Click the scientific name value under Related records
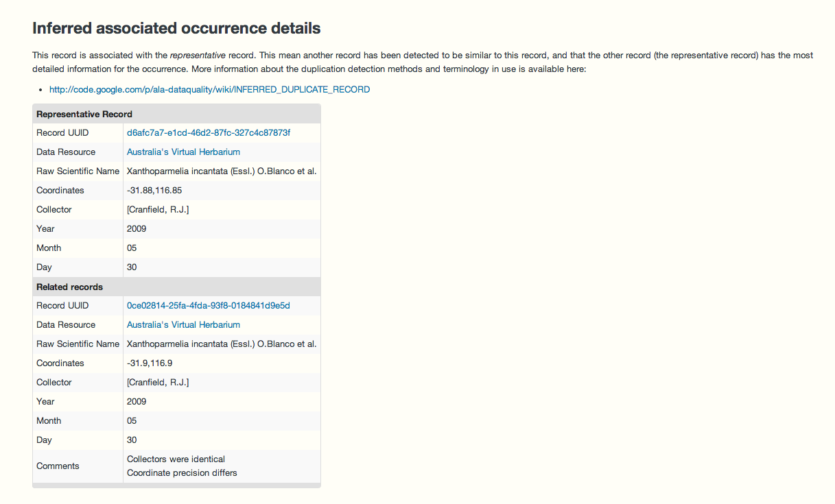 tap(222, 344)
